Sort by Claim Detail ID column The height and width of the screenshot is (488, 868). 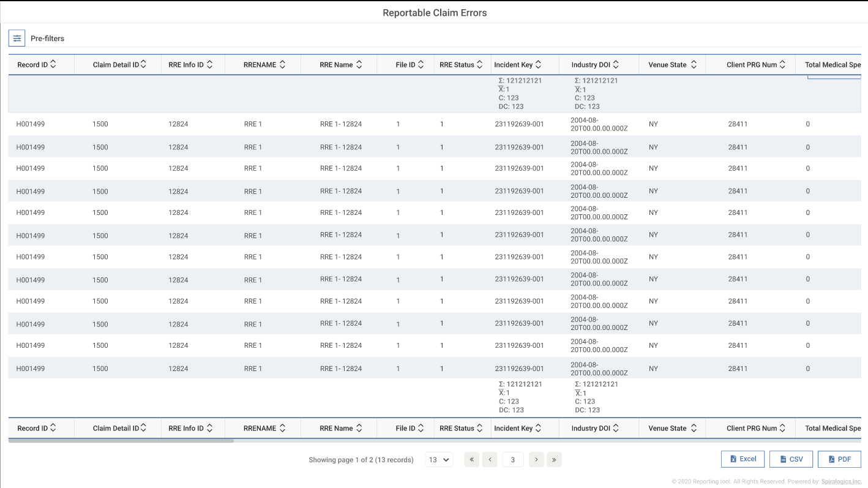pos(143,64)
